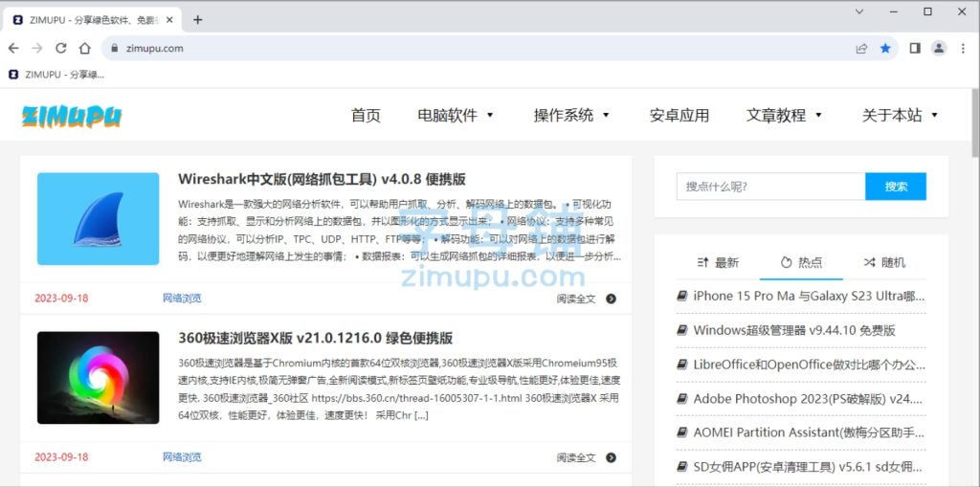Focus the 搜点什么呢? search field
The width and height of the screenshot is (980, 487).
pyautogui.click(x=770, y=187)
